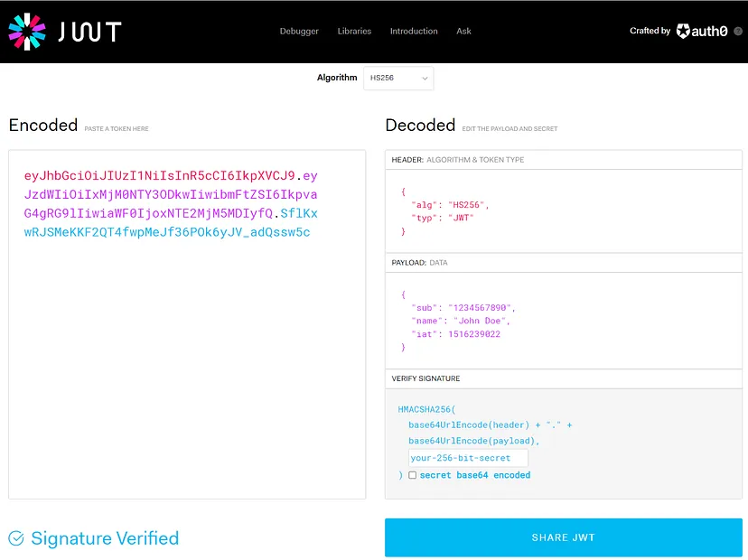748x560 pixels.
Task: Click the Signature Verified checkmark icon
Action: click(16, 538)
